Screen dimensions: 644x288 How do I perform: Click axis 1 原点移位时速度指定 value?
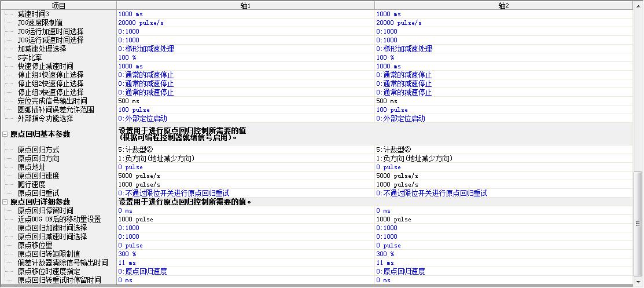(x=142, y=271)
